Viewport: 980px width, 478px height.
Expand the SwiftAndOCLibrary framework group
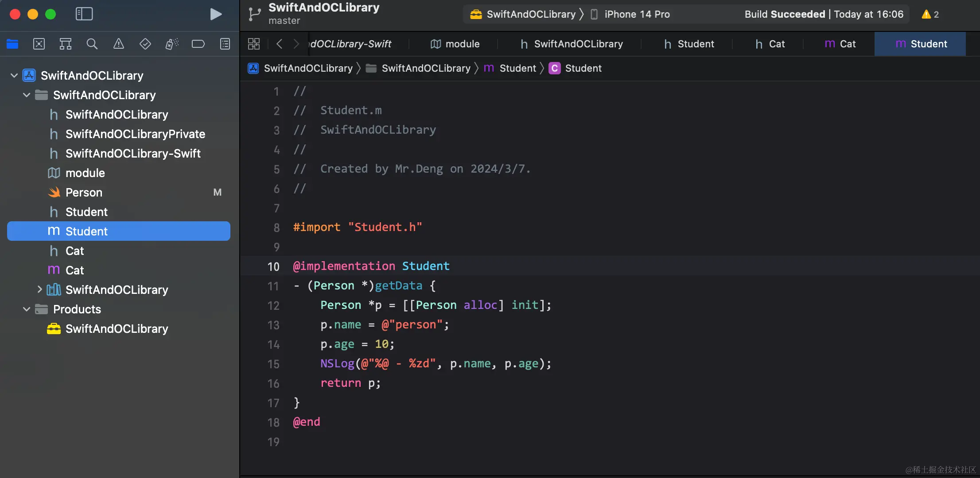pyautogui.click(x=39, y=290)
